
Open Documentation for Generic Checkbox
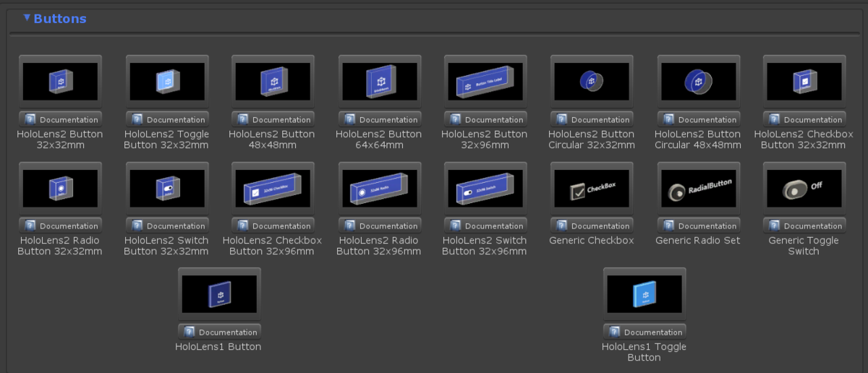592,226
